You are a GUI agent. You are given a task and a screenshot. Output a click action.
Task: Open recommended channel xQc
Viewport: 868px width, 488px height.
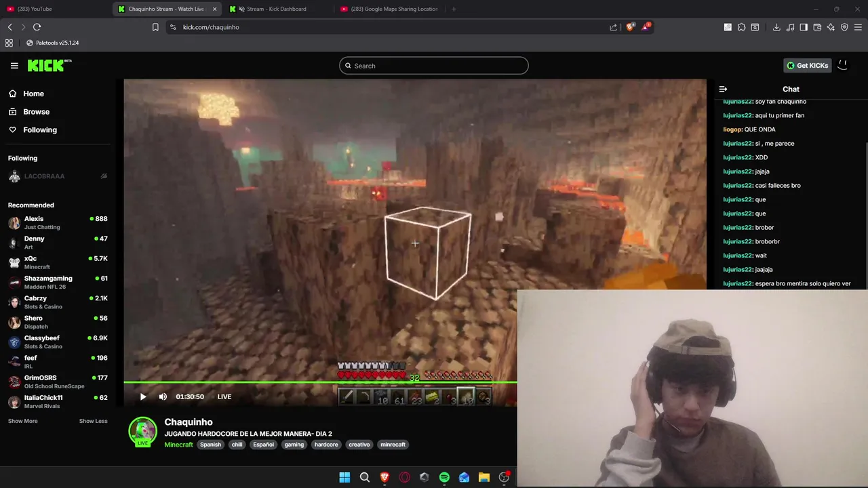(58, 262)
